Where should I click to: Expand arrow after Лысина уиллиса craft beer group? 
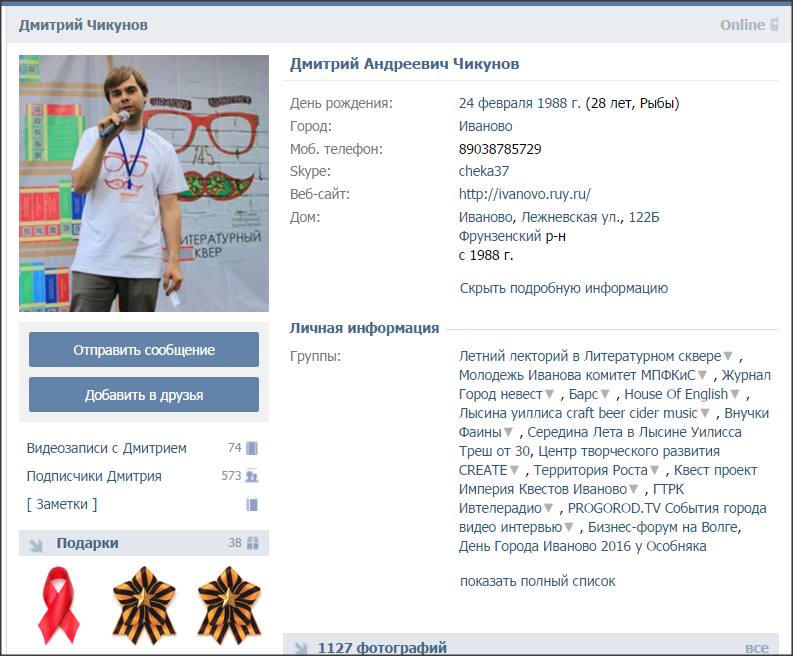[x=705, y=413]
